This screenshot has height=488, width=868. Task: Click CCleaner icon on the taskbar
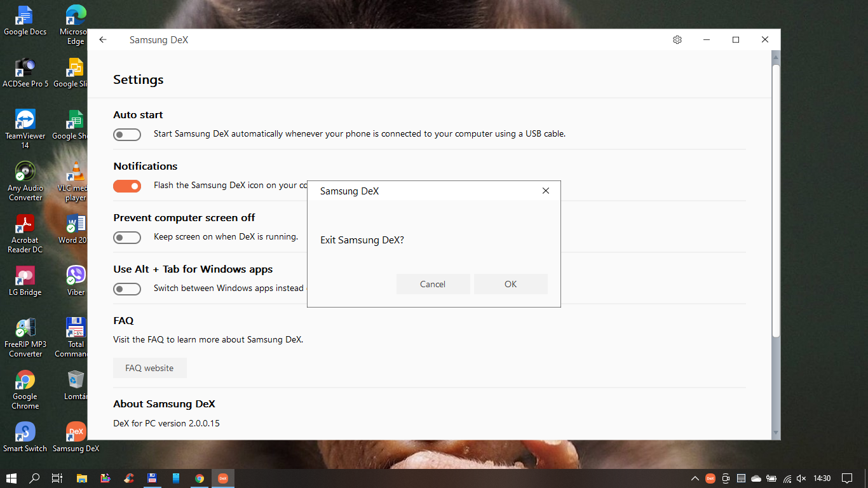point(129,478)
